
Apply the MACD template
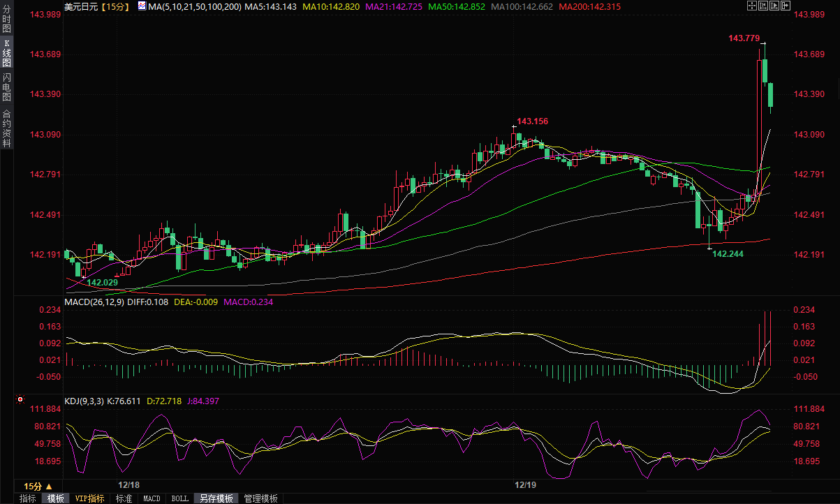[152, 498]
